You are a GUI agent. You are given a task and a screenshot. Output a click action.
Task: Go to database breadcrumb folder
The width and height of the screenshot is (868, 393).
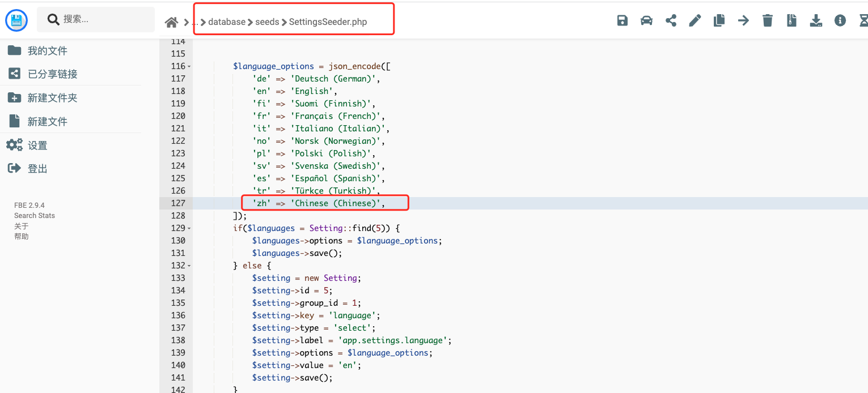[227, 22]
